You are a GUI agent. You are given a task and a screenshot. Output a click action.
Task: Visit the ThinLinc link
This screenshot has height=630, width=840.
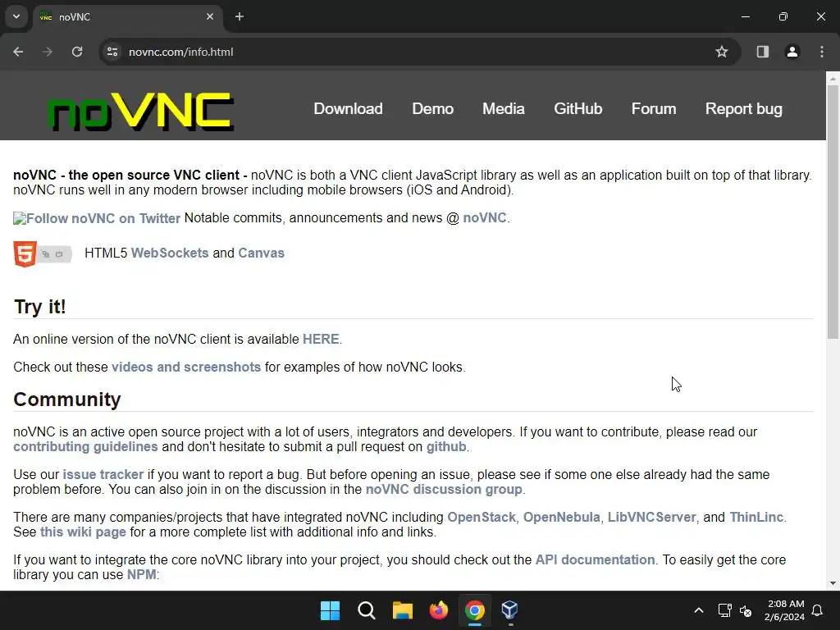[756, 518]
